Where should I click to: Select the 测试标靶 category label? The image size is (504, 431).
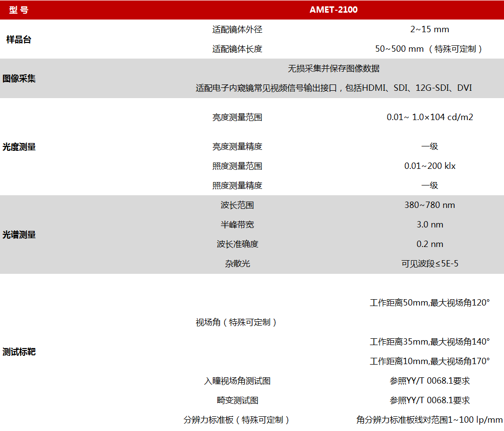pyautogui.click(x=19, y=351)
